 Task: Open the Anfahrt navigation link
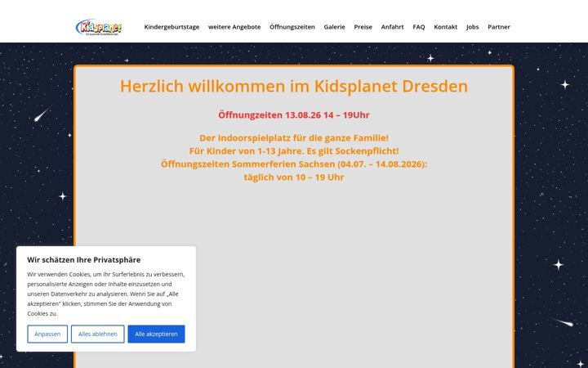392,27
